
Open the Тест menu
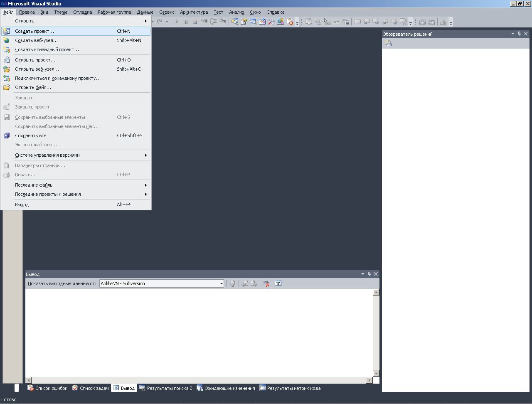pyautogui.click(x=218, y=12)
